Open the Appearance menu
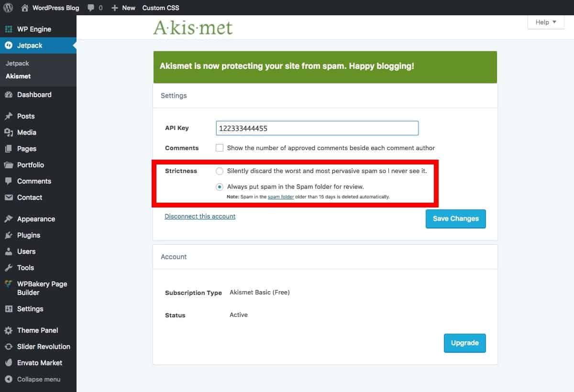 [x=36, y=219]
